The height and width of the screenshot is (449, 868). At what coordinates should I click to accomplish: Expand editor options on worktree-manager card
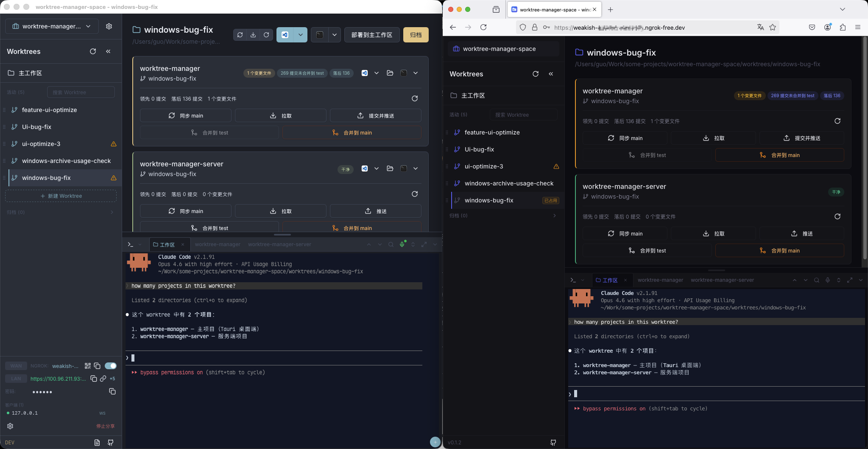(377, 73)
